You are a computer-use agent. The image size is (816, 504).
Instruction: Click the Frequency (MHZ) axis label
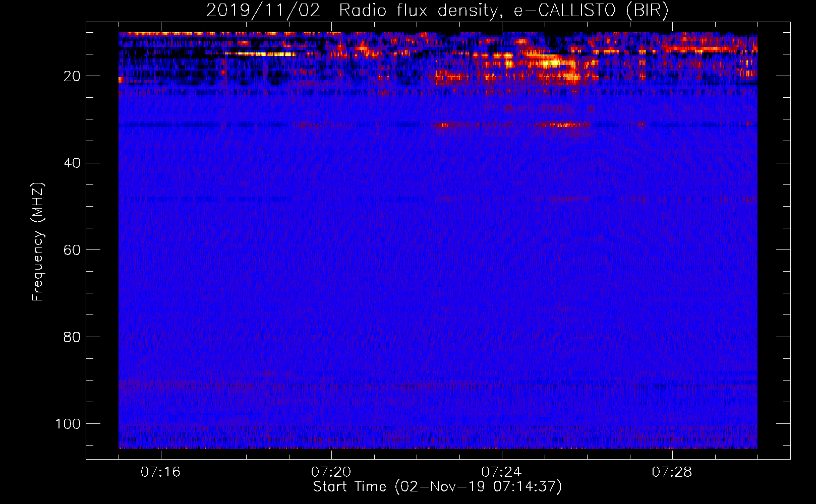pyautogui.click(x=38, y=241)
